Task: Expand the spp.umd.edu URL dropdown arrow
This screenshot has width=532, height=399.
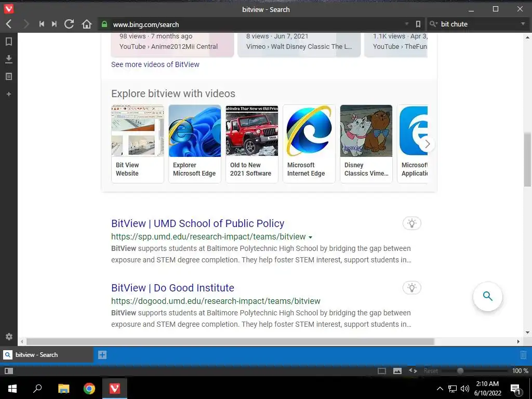Action: [311, 237]
